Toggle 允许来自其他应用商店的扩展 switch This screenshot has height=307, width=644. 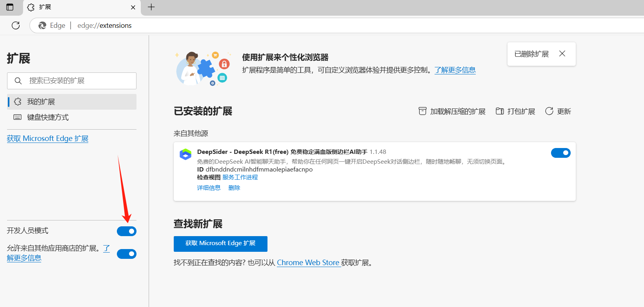coord(127,254)
